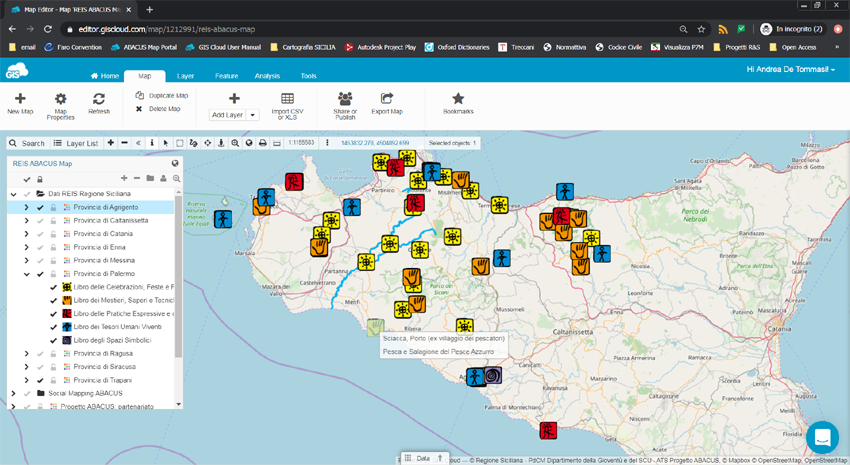Image resolution: width=850 pixels, height=465 pixels.
Task: Open the Layer List button
Action: [x=76, y=143]
